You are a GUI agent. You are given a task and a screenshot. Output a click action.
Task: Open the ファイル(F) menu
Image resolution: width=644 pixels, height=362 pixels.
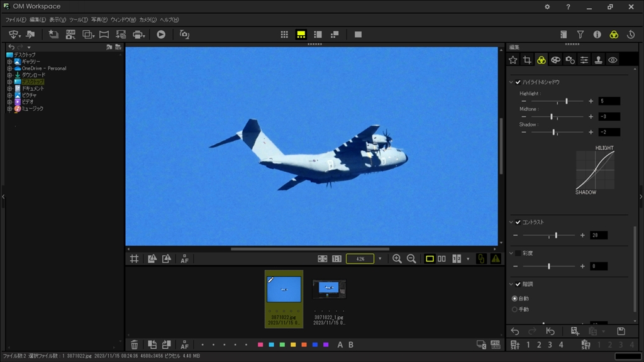[x=16, y=19]
